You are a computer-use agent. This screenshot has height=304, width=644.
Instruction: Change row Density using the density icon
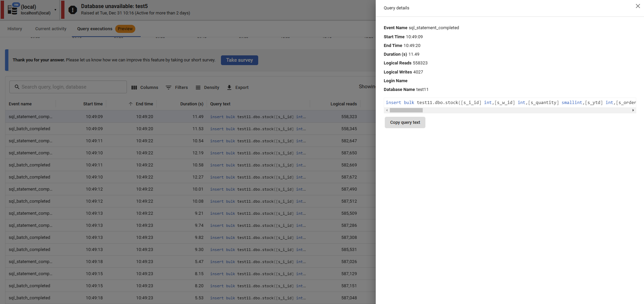coord(198,87)
